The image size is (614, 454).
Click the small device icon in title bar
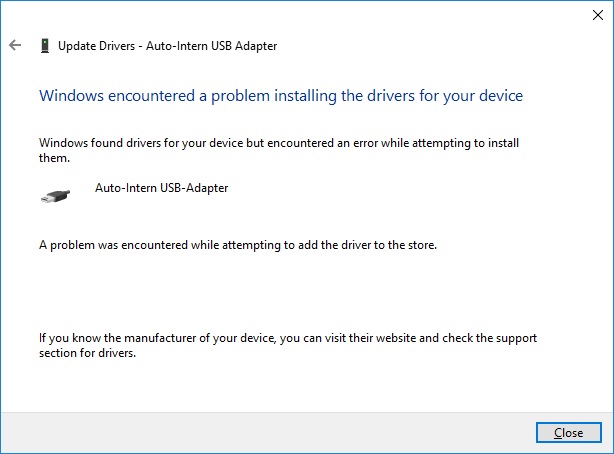coord(44,46)
